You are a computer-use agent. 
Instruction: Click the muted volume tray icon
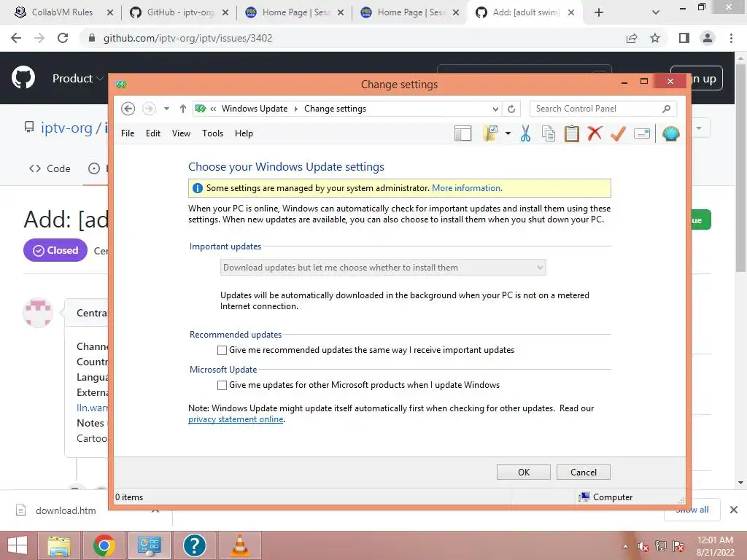tap(643, 547)
